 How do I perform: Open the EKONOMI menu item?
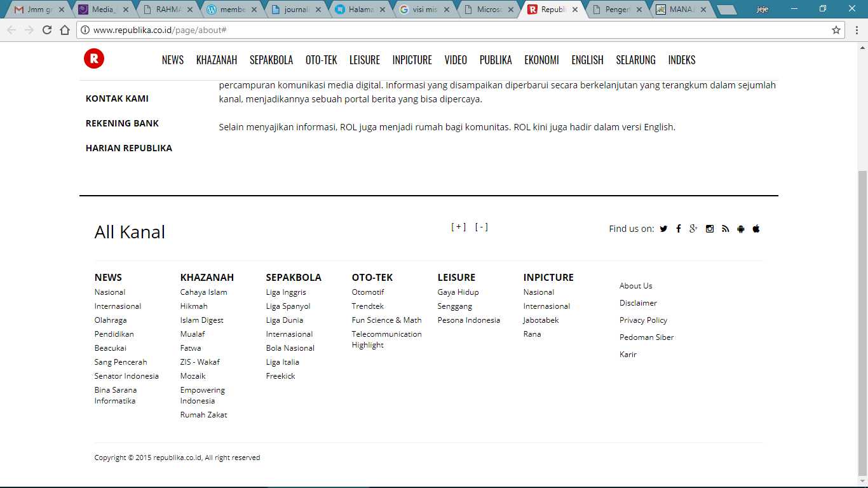(x=542, y=60)
